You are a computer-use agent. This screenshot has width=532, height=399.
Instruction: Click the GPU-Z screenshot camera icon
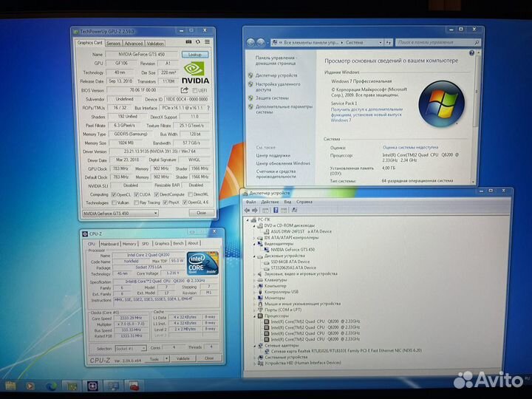pos(188,43)
